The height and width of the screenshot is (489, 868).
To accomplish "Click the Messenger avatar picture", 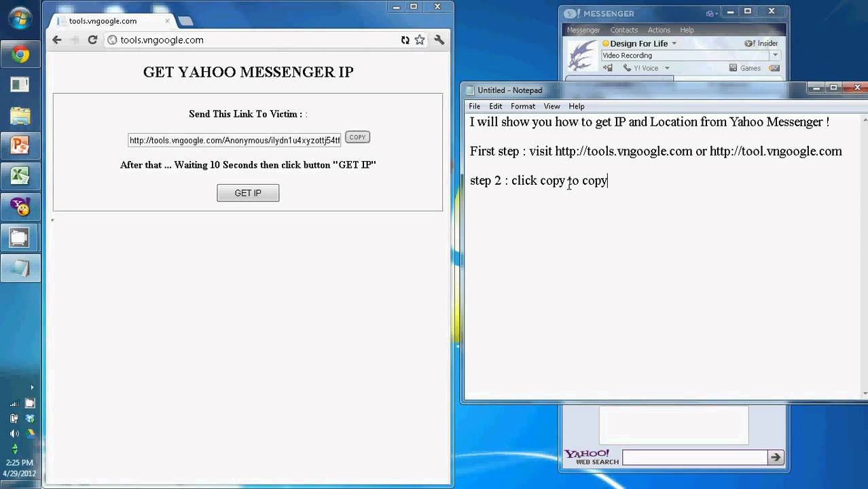I will 582,56.
